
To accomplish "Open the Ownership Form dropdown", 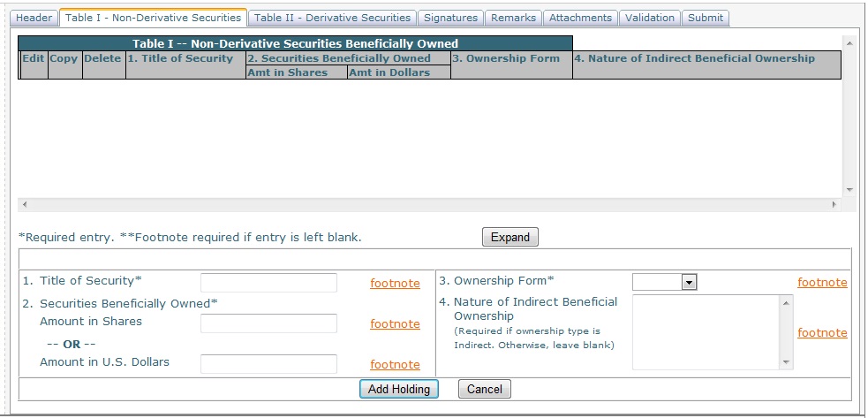I will tap(665, 282).
